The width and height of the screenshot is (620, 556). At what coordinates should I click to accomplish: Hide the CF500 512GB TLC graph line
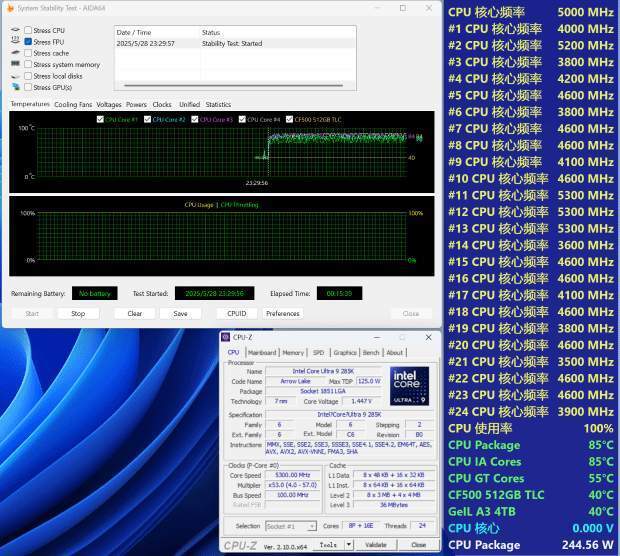[288, 119]
